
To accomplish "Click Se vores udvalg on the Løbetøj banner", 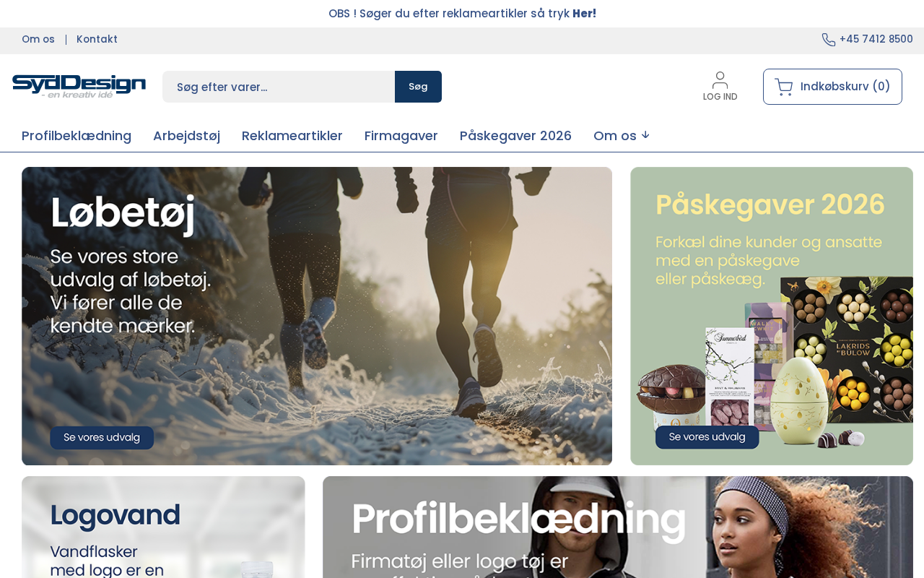I will (102, 437).
